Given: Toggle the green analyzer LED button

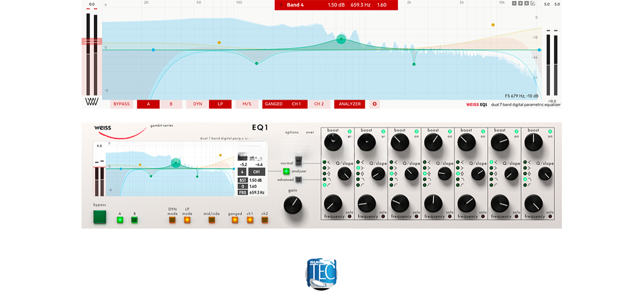Looking at the screenshot, I should coord(286,171).
